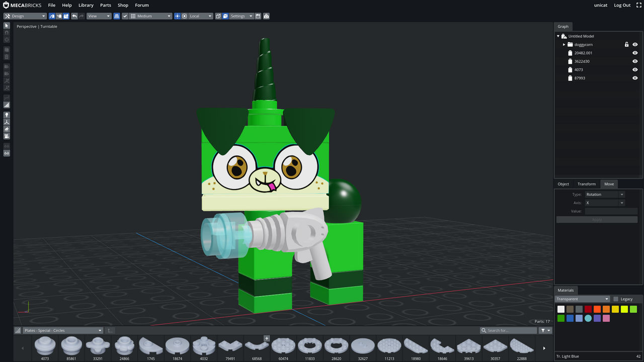644x362 pixels.
Task: Open the Library menu
Action: (x=86, y=5)
